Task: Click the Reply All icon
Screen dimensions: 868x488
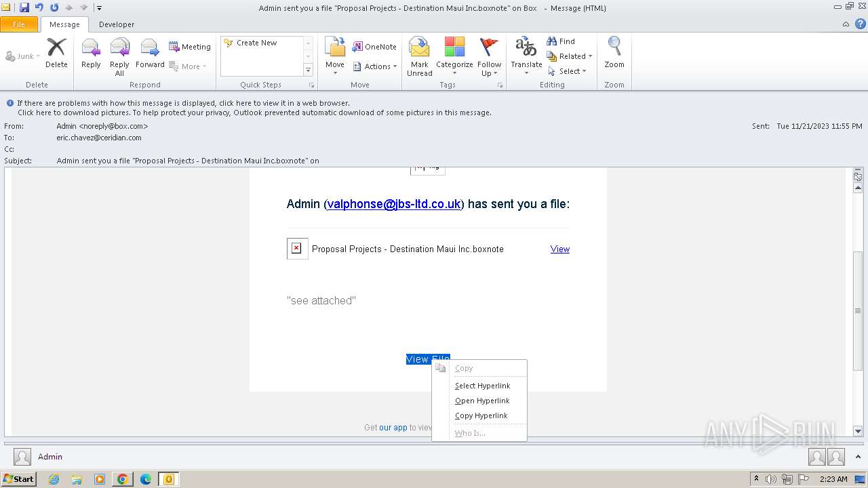Action: [x=119, y=56]
